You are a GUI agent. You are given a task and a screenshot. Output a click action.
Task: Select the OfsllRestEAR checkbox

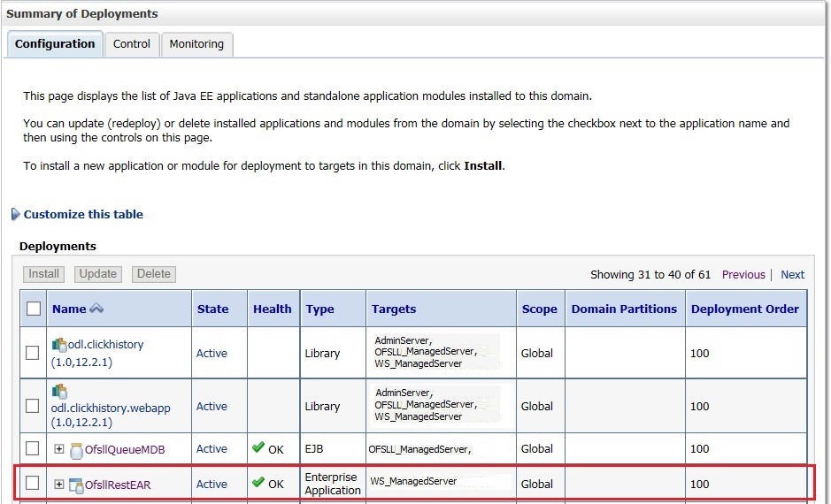[x=33, y=483]
